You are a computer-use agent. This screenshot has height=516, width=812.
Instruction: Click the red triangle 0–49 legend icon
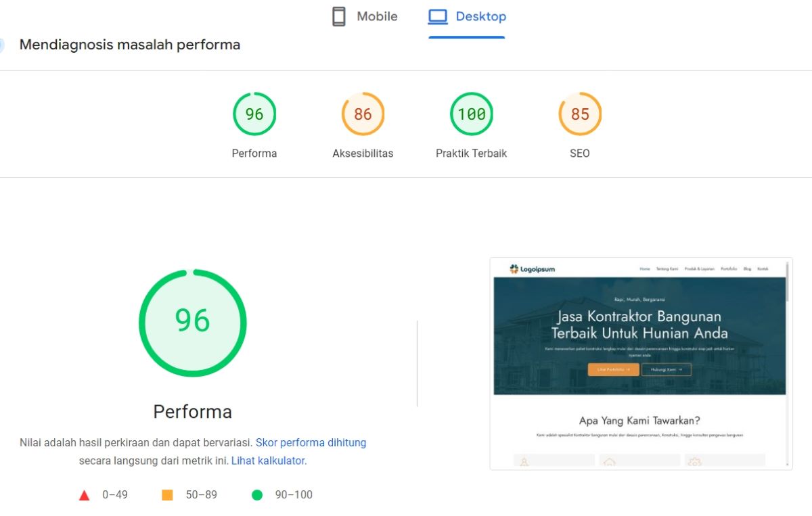[85, 495]
